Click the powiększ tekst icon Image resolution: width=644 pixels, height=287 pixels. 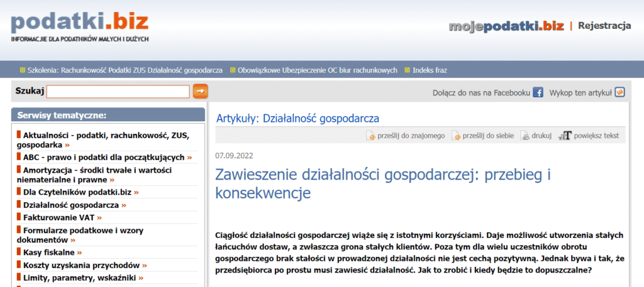(565, 136)
